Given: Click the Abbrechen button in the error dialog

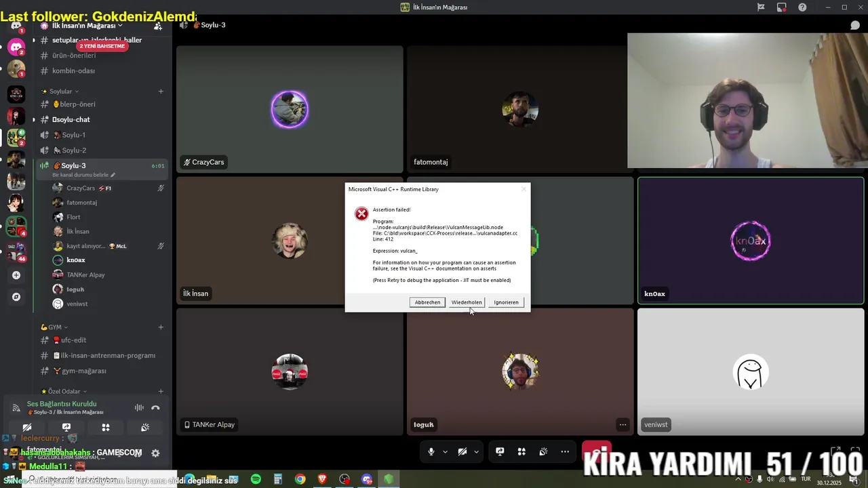Looking at the screenshot, I should 427,302.
